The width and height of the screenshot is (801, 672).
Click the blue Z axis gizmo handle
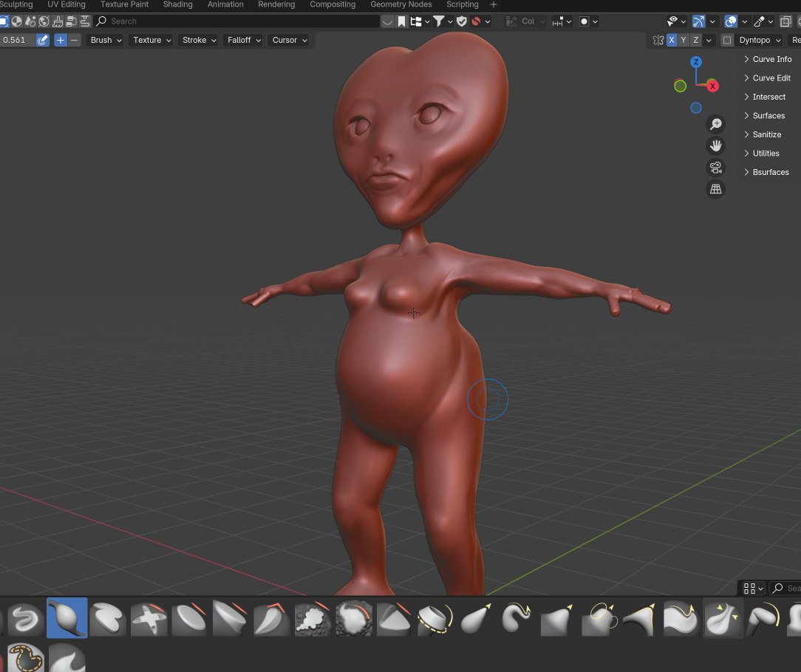point(695,62)
